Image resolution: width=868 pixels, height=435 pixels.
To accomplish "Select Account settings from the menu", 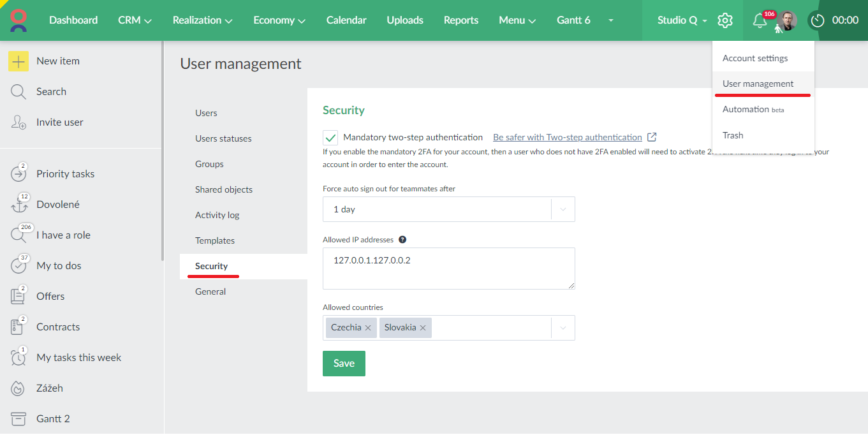I will click(755, 58).
